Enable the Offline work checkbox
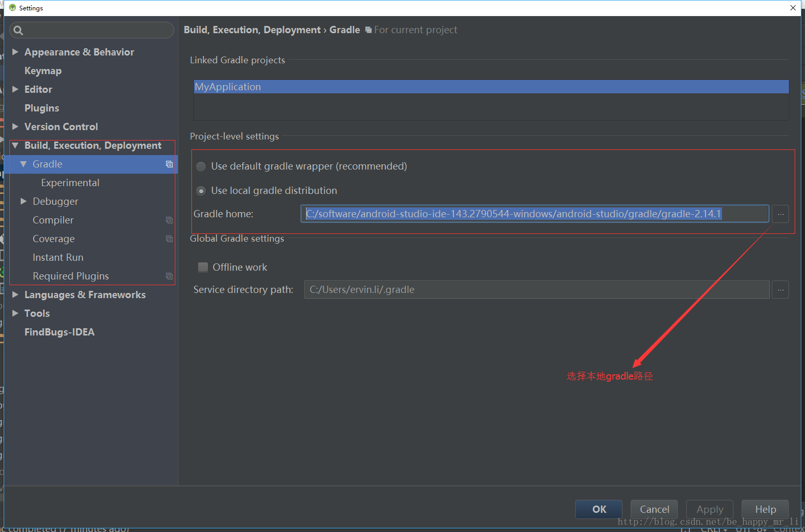805x532 pixels. pyautogui.click(x=203, y=267)
